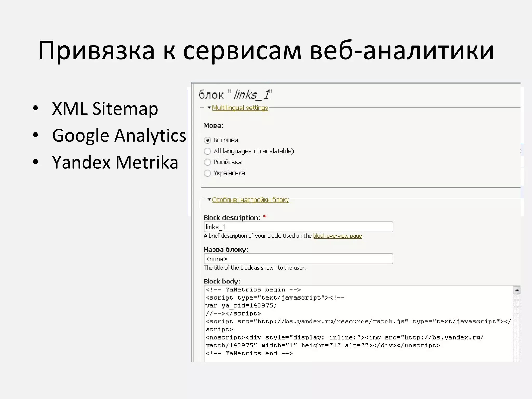This screenshot has height=399, width=532.
Task: Open the Multilingual settings link
Action: pyautogui.click(x=240, y=108)
